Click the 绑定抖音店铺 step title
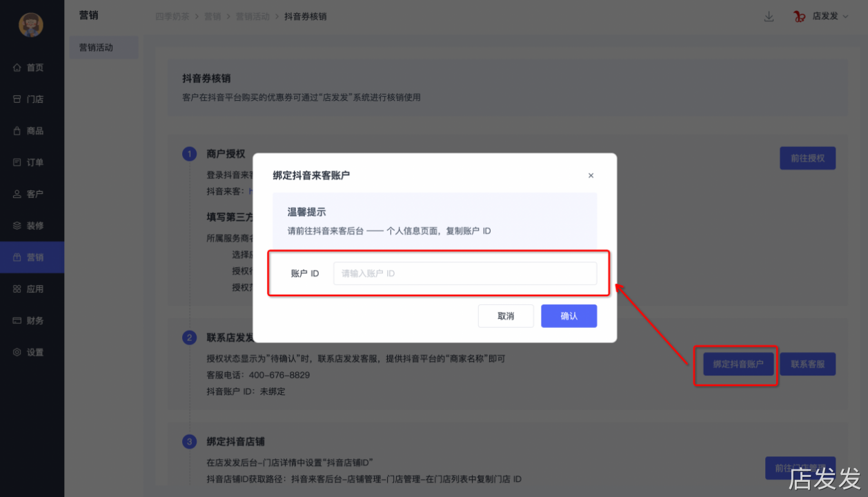 pos(236,441)
